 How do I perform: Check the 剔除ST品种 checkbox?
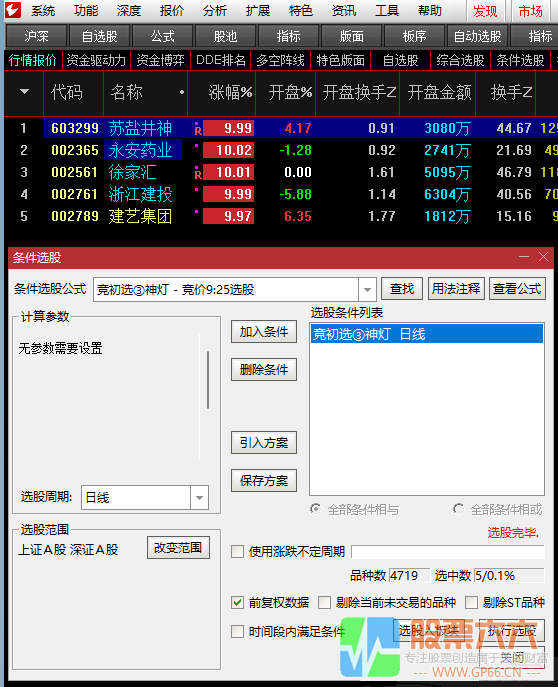point(471,602)
